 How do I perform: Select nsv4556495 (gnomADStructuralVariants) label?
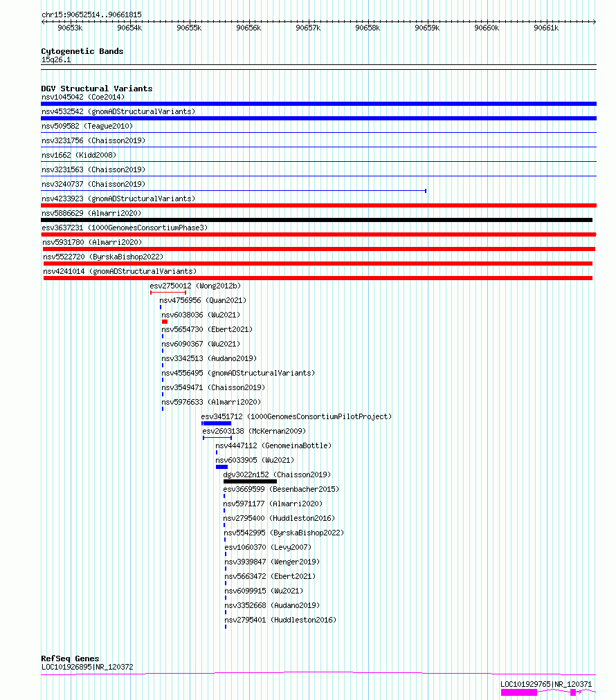238,373
